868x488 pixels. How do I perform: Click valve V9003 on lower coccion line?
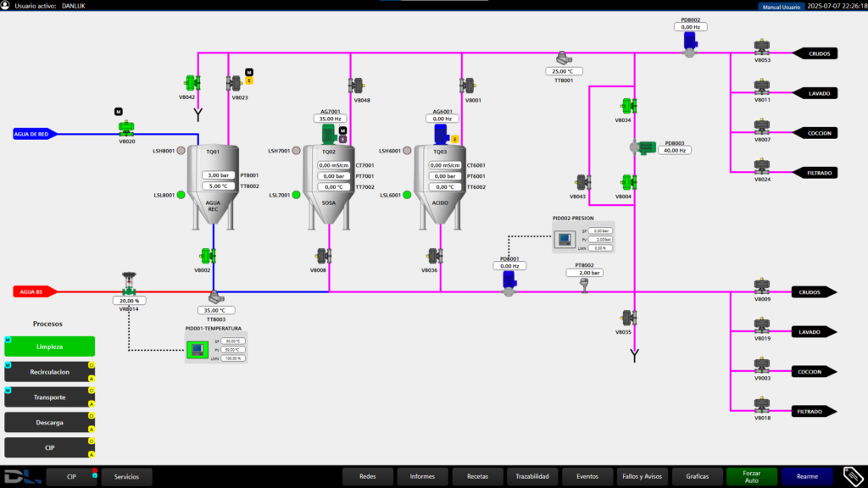click(762, 366)
